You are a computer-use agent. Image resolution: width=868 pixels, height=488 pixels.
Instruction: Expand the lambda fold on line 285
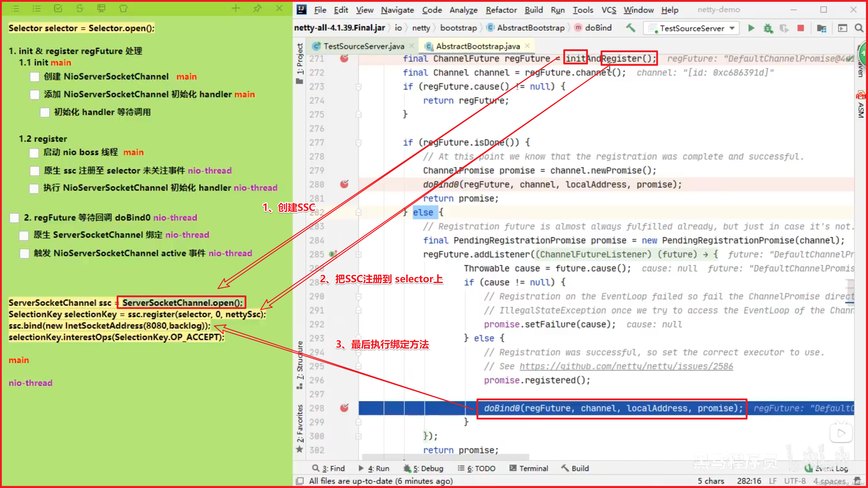point(359,255)
